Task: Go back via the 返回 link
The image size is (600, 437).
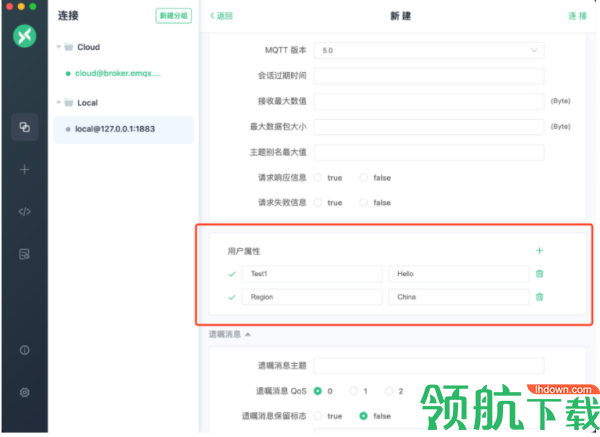Action: click(222, 16)
